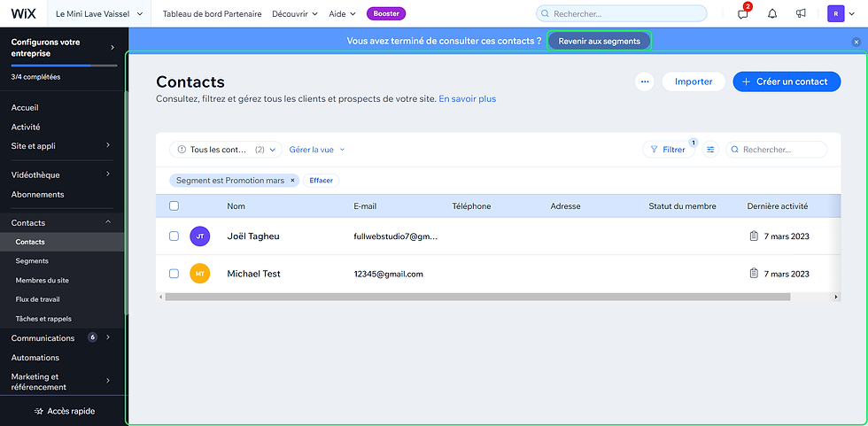Expand the Vidéothèque menu
The height and width of the screenshot is (426, 868).
(x=108, y=174)
